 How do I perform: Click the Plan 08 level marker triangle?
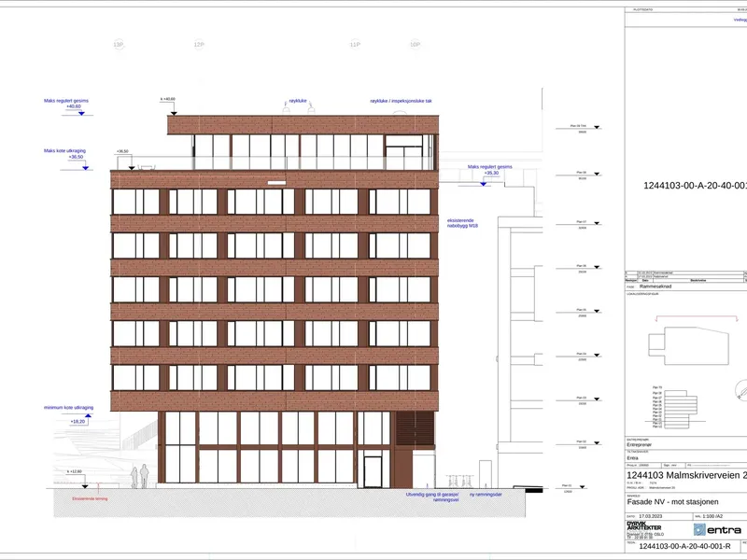click(x=597, y=174)
